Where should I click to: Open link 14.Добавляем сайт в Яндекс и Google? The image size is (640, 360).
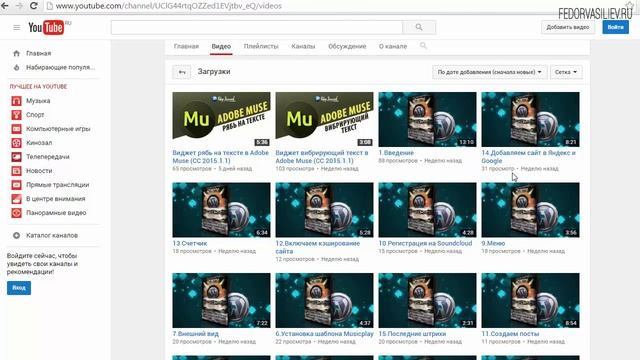point(528,157)
